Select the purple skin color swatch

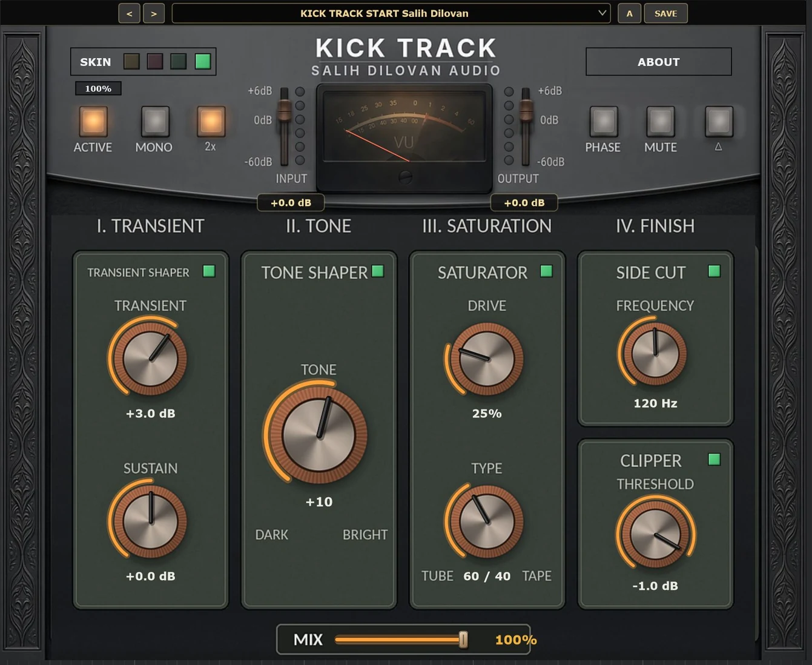pyautogui.click(x=155, y=61)
